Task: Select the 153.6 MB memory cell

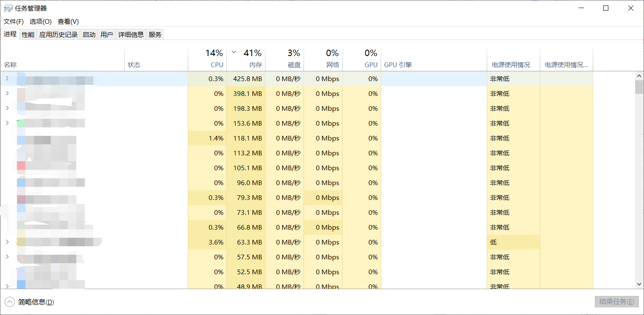Action: click(x=246, y=123)
